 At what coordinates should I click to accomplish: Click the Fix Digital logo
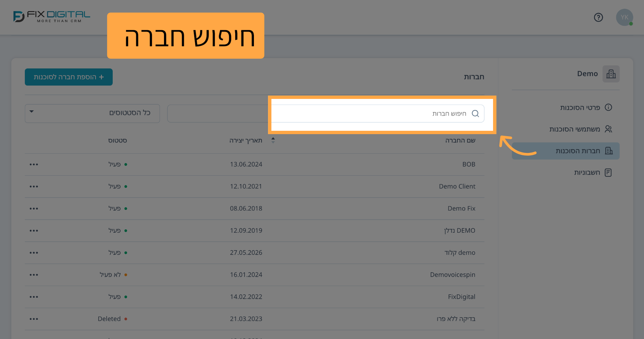[52, 16]
